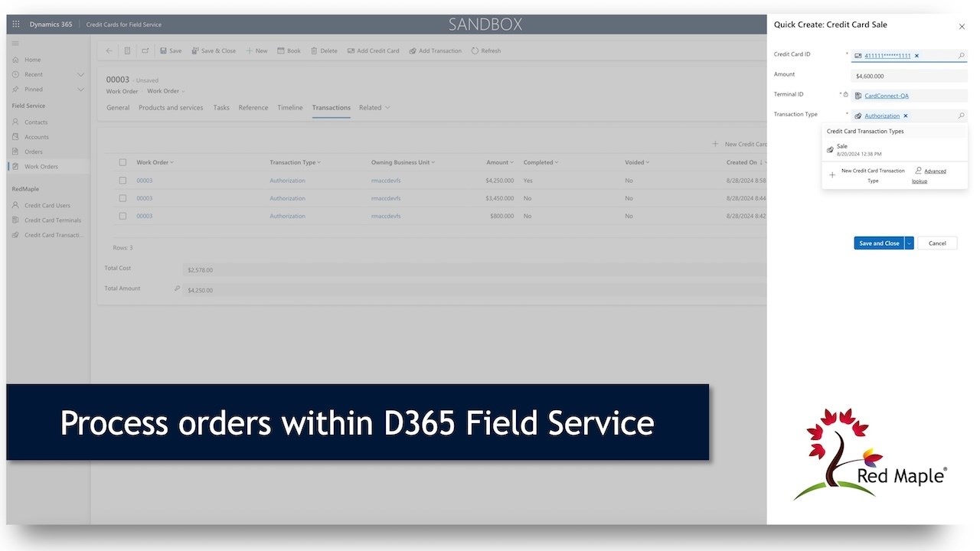Open Work Order column header menu
This screenshot has width=980, height=551.
(x=155, y=162)
